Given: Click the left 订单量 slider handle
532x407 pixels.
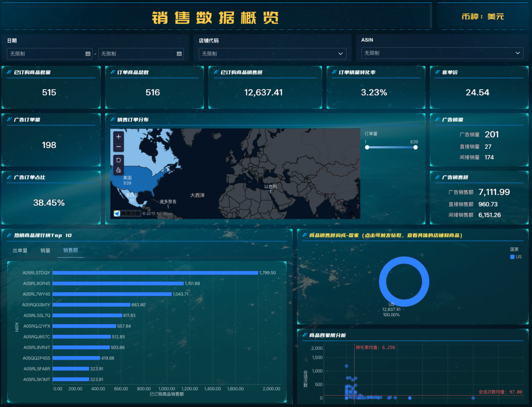Looking at the screenshot, I should click(367, 147).
